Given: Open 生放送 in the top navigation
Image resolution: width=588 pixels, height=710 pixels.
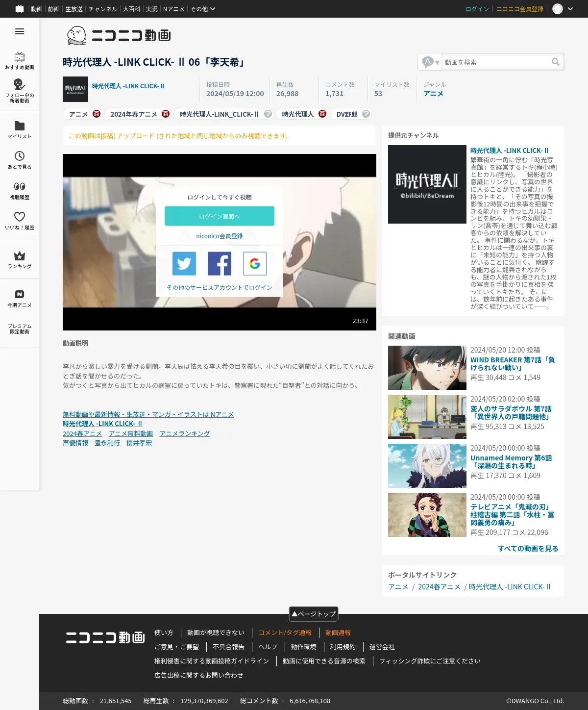Looking at the screenshot, I should [74, 9].
